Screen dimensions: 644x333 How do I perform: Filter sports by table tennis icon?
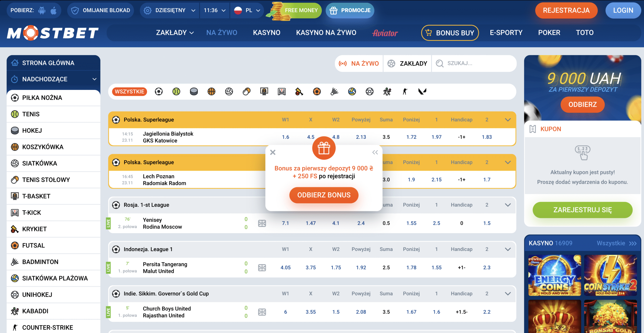pyautogui.click(x=247, y=91)
